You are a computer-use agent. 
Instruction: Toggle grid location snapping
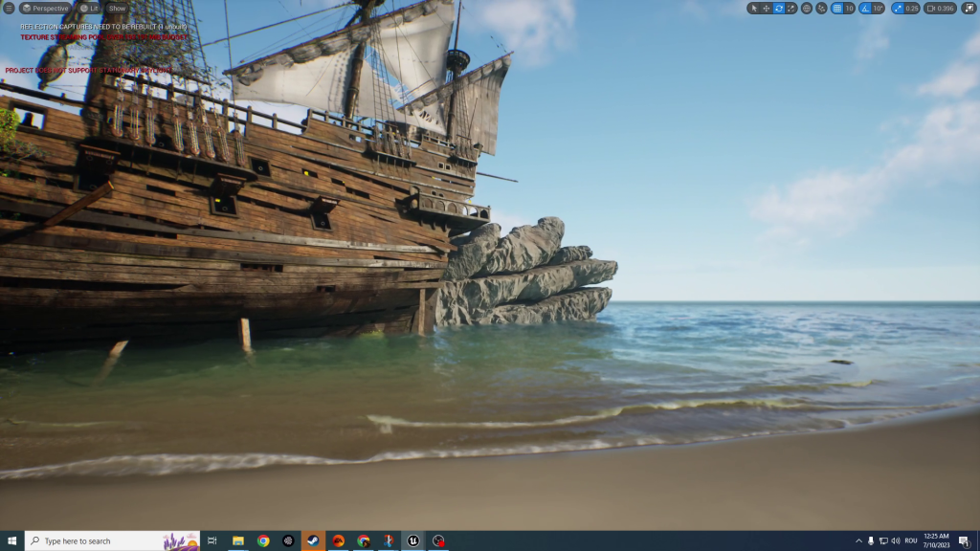click(x=837, y=9)
